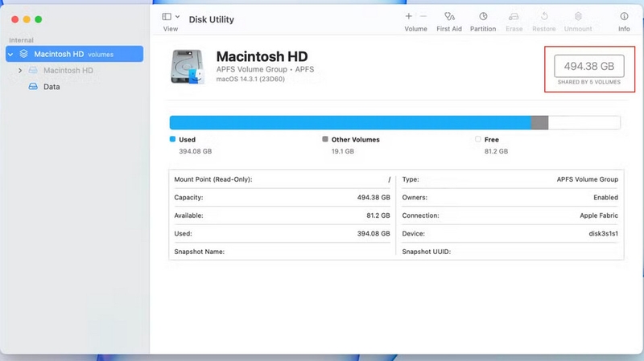The height and width of the screenshot is (361, 644).
Task: Zoom the Disk Utility window green button
Action: coord(38,19)
